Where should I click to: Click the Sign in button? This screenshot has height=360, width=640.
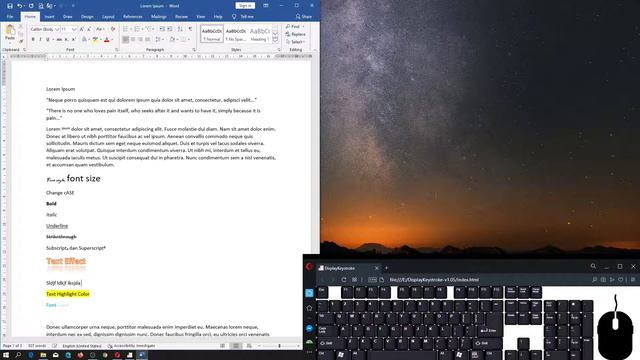click(245, 6)
